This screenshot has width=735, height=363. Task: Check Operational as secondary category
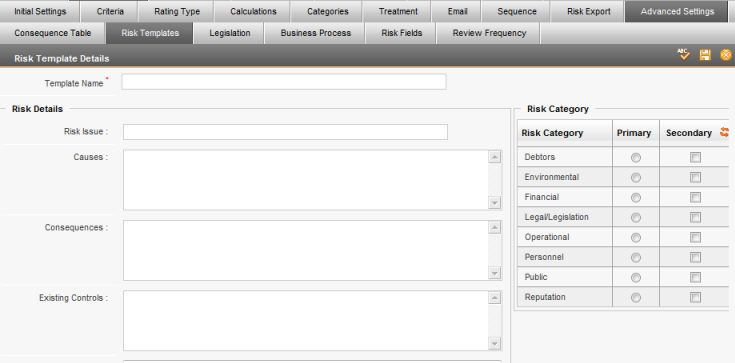[695, 237]
